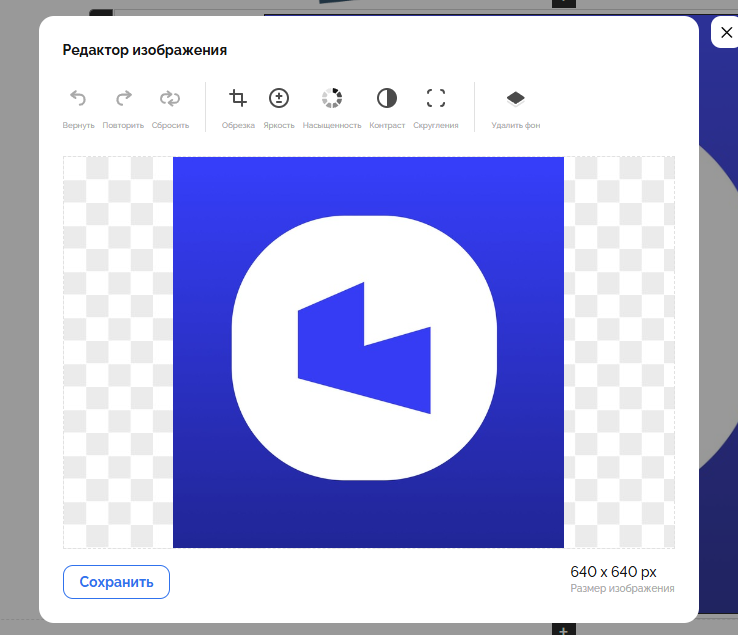Click the Reset (Сбросить) icon
This screenshot has width=738, height=635.
[170, 98]
